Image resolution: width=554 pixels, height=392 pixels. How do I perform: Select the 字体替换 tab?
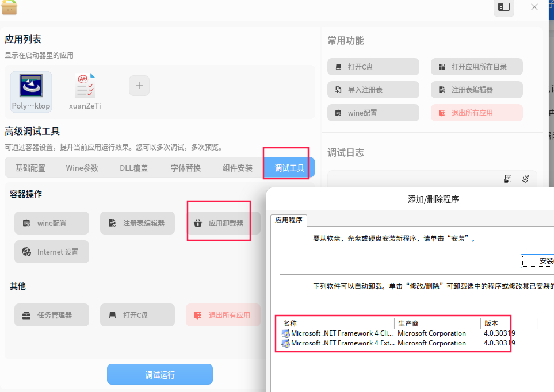point(186,168)
